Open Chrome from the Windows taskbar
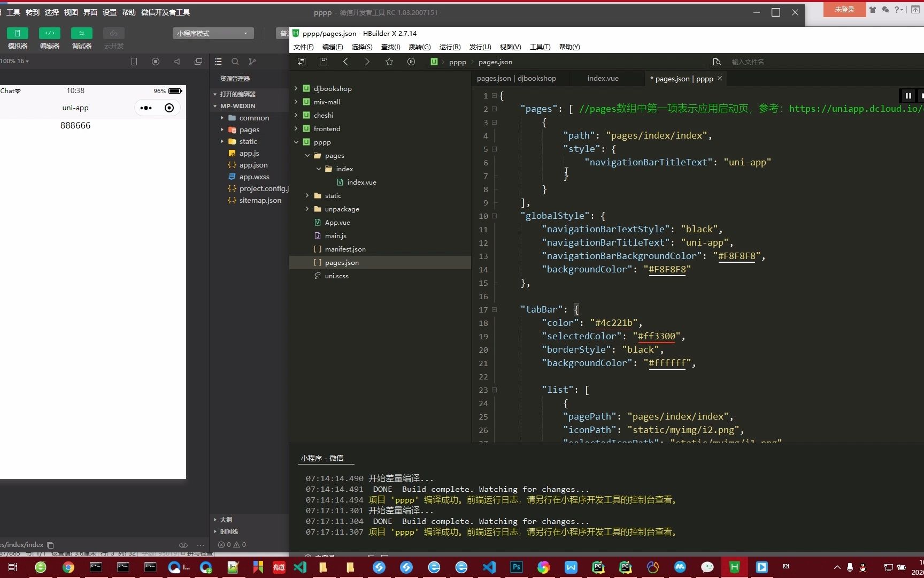The height and width of the screenshot is (578, 924). (68, 567)
